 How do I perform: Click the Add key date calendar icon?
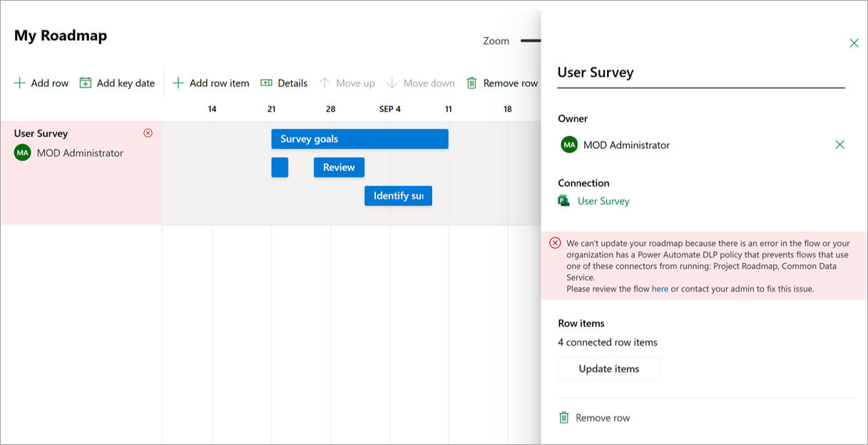coord(86,83)
